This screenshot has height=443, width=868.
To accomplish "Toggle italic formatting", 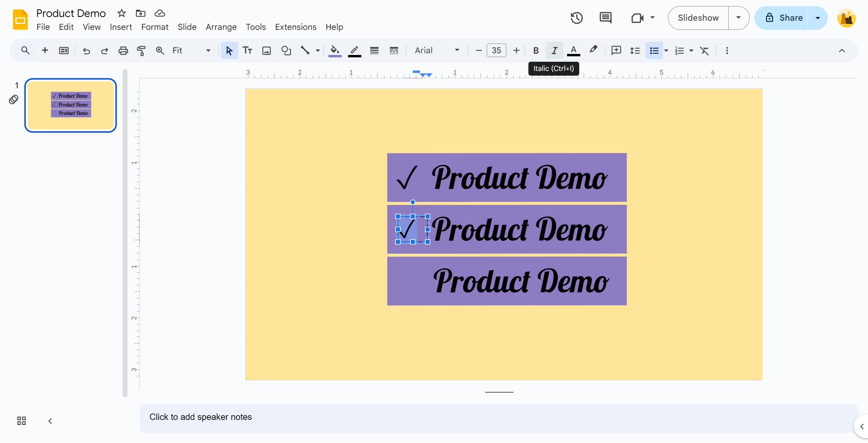I will click(554, 51).
